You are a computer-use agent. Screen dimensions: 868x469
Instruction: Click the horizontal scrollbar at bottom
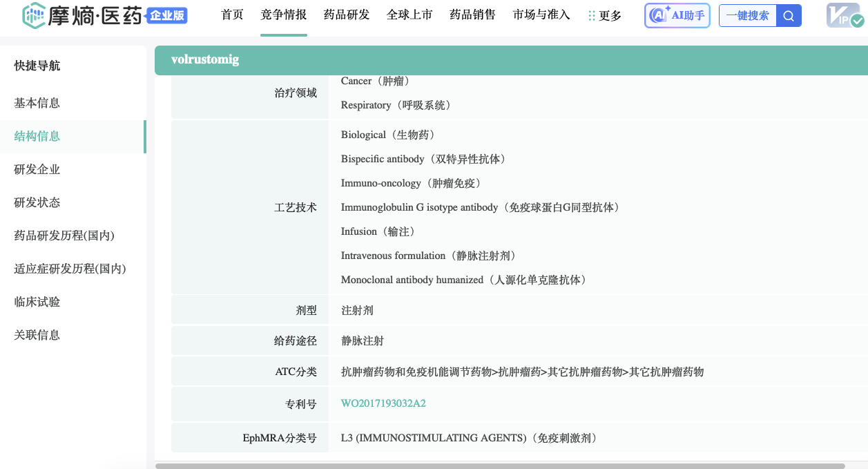point(500,466)
